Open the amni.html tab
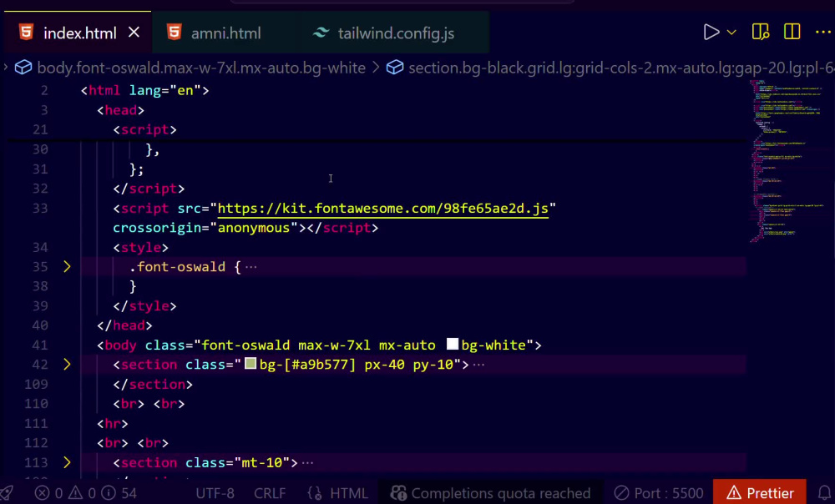The width and height of the screenshot is (835, 504). [x=225, y=33]
